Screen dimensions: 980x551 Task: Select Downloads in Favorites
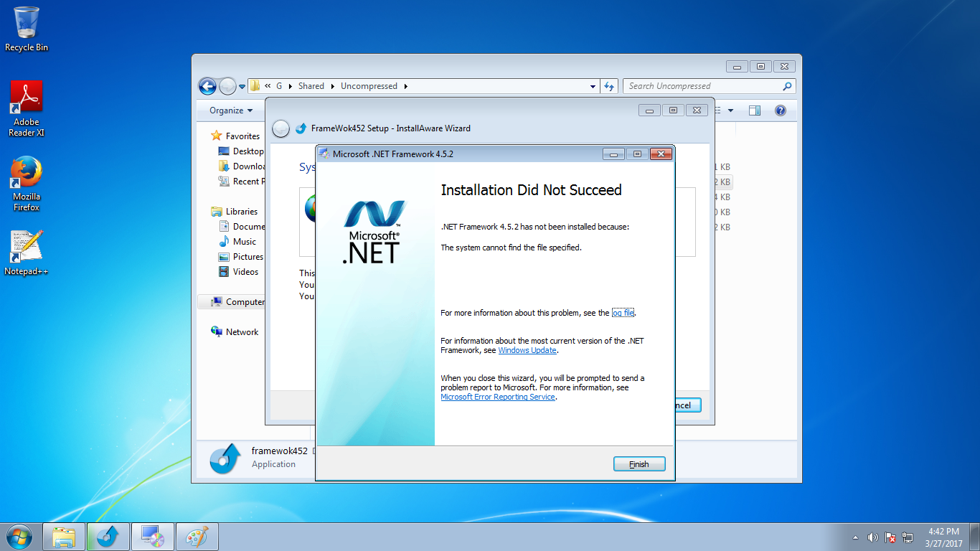click(241, 166)
